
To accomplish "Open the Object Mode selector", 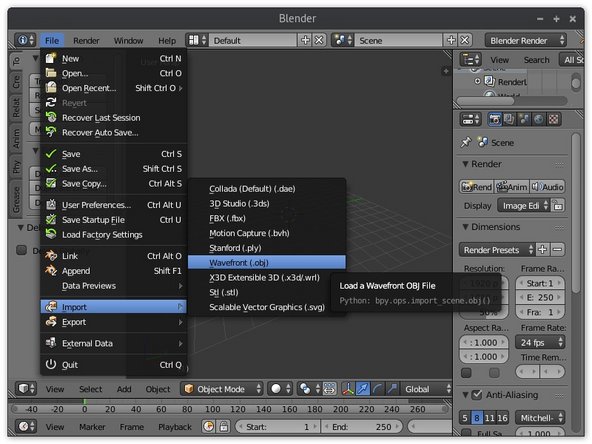I will (222, 389).
